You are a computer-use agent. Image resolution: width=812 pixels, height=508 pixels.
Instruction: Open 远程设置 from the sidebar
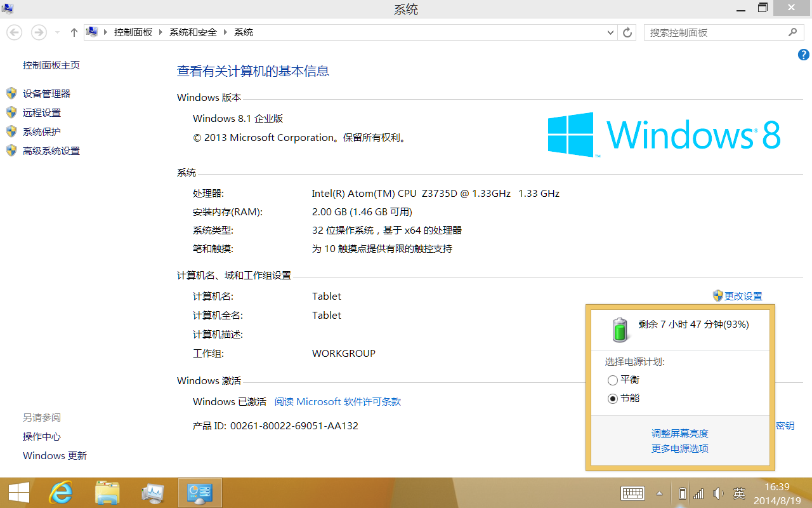tap(42, 113)
